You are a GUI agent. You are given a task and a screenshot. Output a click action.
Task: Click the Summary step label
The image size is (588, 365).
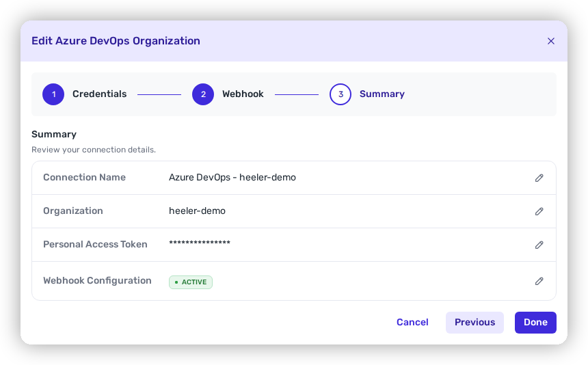click(382, 94)
